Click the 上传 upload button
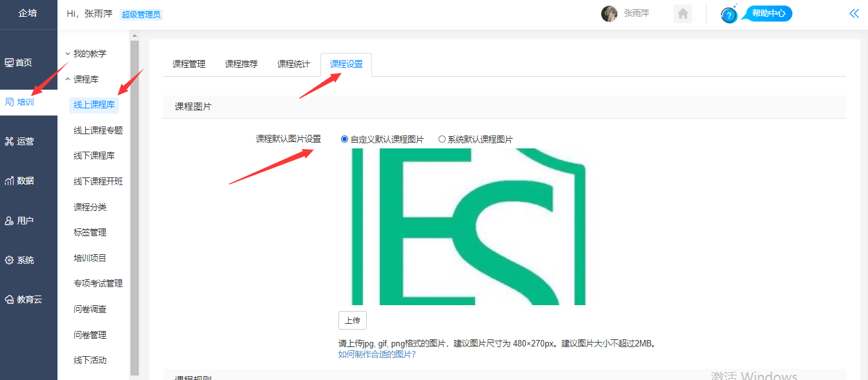Screen dimensions: 868x380 pos(352,321)
